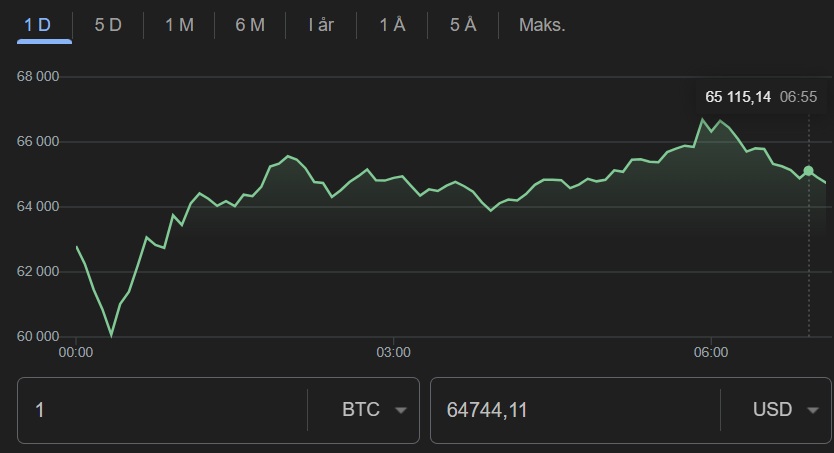This screenshot has height=453, width=834.
Task: Click the 06:00 time axis label
Action: click(710, 352)
